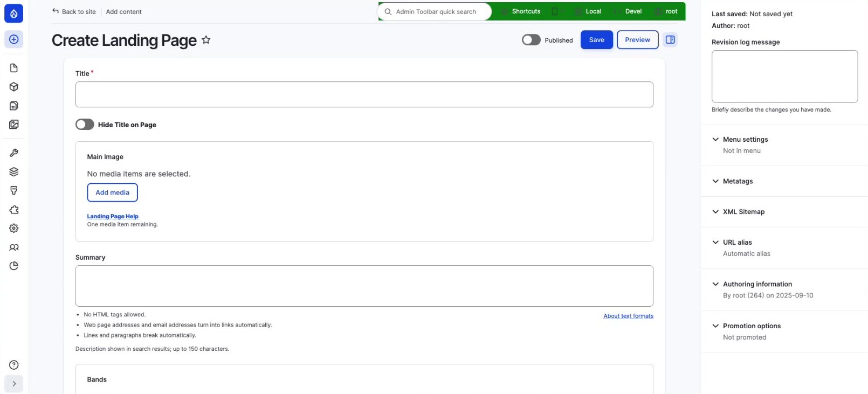Open the Media image icon in sidebar
The height and width of the screenshot is (394, 868).
14,125
